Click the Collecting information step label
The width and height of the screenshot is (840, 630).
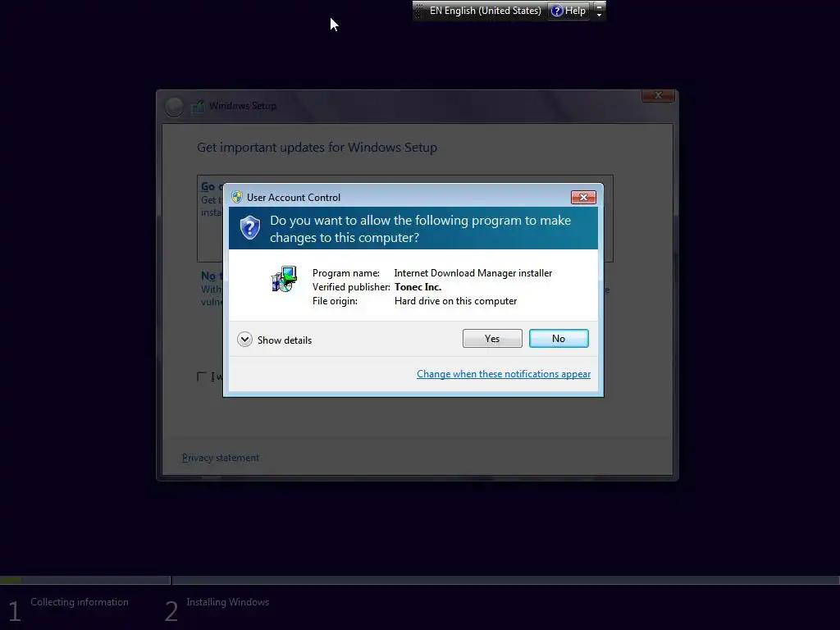pos(80,602)
